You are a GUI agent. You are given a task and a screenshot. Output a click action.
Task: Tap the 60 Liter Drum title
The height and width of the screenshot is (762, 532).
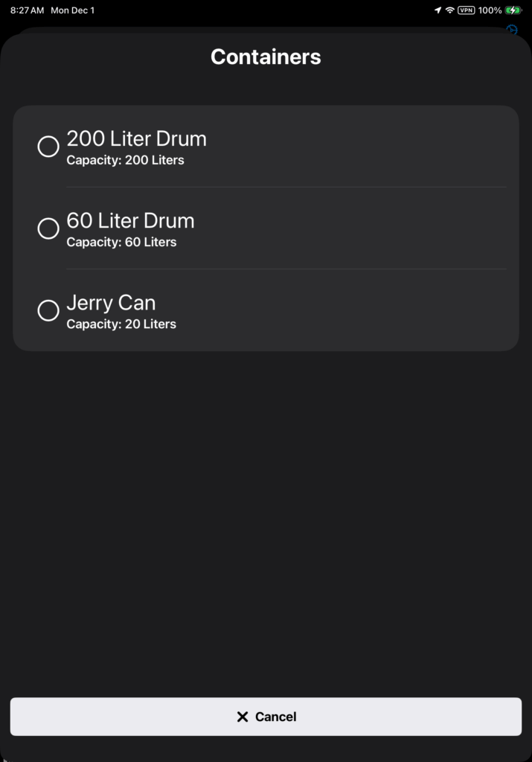[x=130, y=220]
